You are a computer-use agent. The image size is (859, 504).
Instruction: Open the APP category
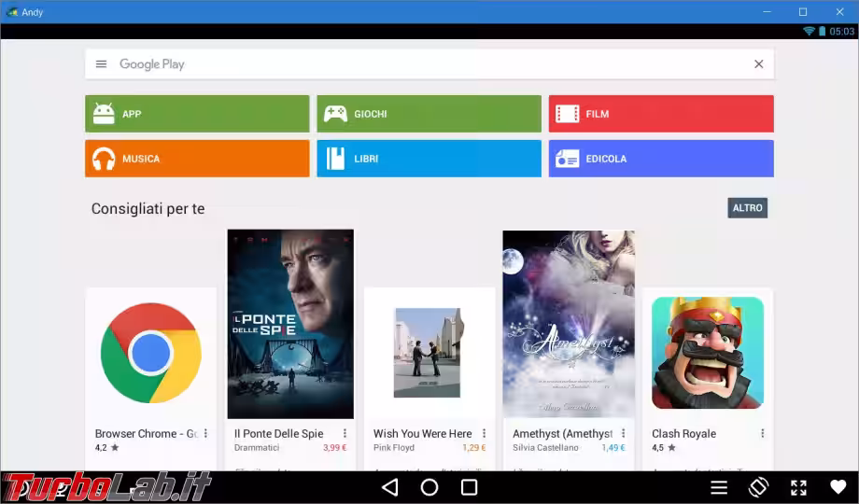coord(197,114)
